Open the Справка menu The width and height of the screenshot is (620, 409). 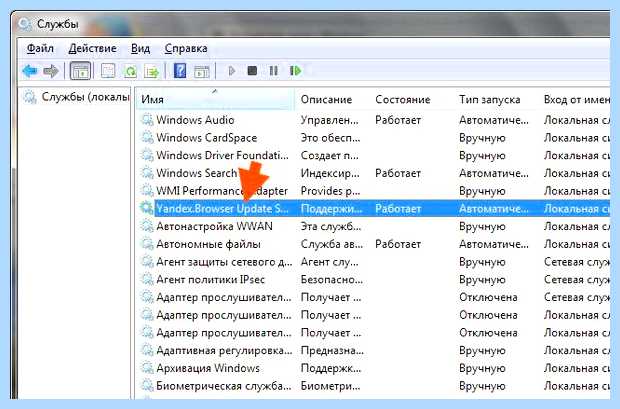pyautogui.click(x=186, y=48)
